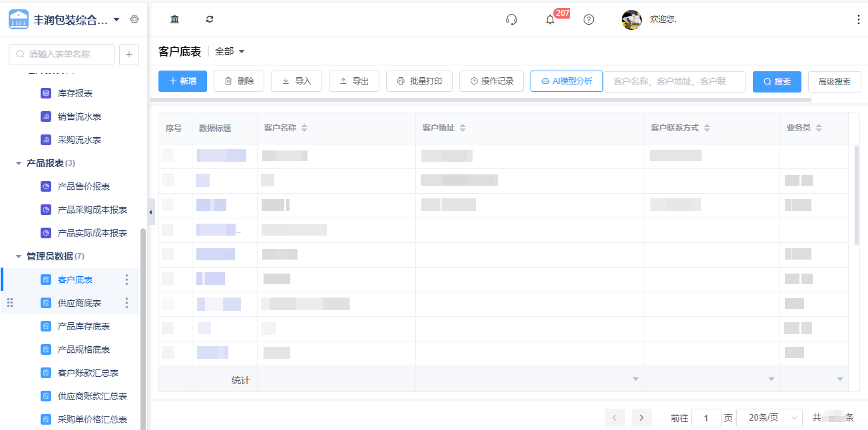Click the drag handle beside 供应商底表
Screen dimensions: 868x430
click(10, 303)
